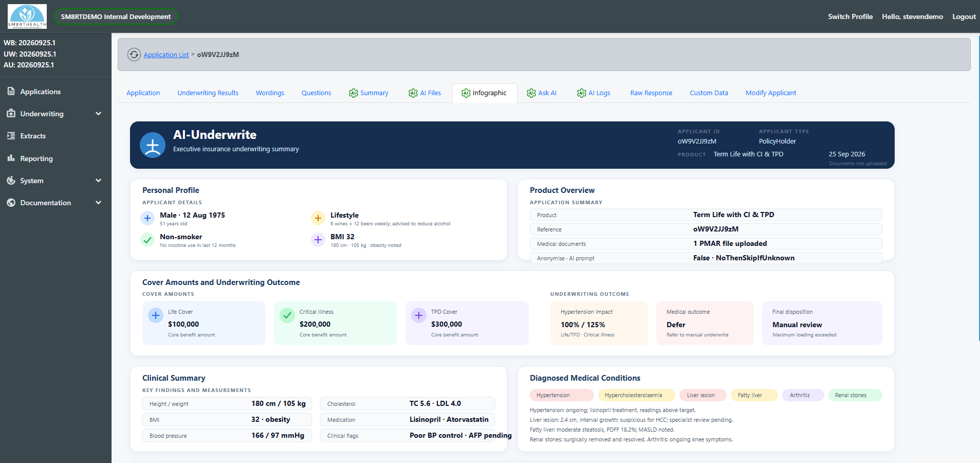Expand the Documentation sidebar menu chevron

(x=99, y=203)
